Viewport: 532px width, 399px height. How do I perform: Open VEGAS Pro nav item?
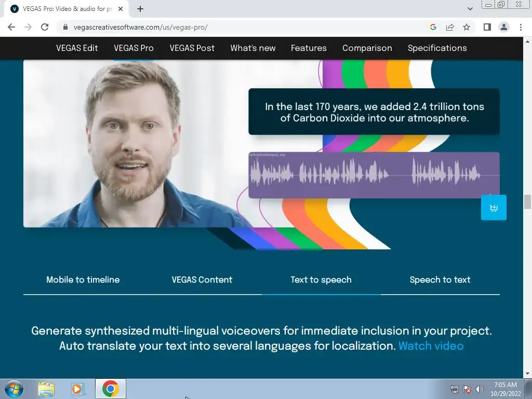pos(134,48)
